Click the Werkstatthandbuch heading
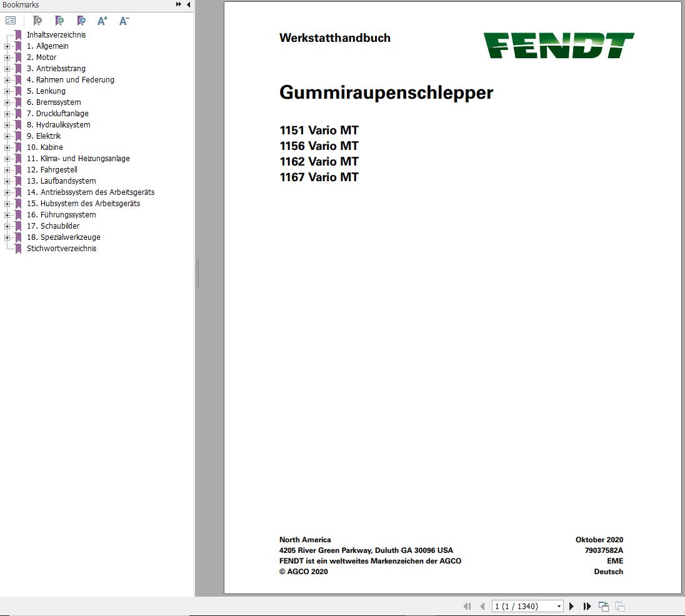The image size is (685, 616). coord(334,38)
